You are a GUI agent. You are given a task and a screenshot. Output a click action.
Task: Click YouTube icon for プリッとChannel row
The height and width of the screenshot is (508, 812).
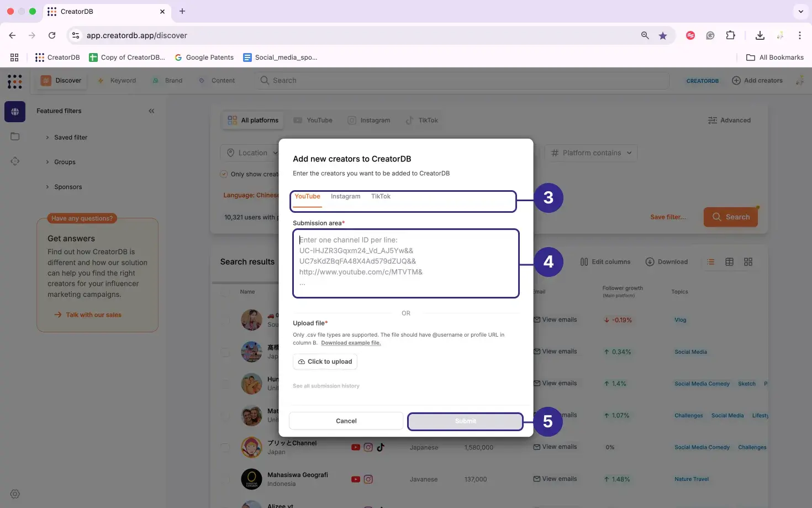[x=356, y=447]
